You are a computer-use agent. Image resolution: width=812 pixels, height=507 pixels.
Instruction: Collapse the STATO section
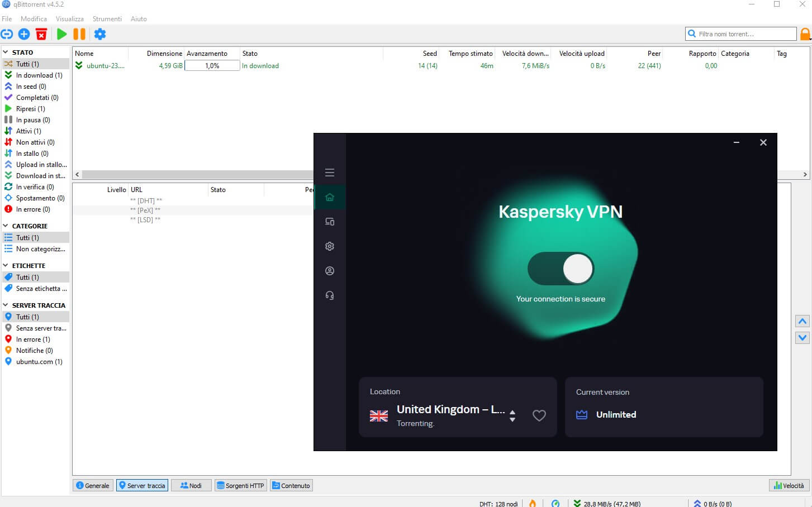tap(6, 52)
